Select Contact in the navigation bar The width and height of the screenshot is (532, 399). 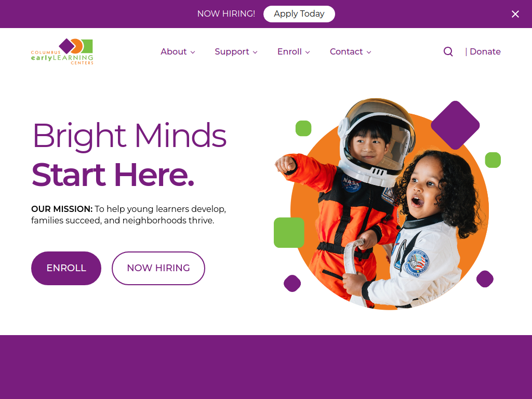pyautogui.click(x=346, y=51)
